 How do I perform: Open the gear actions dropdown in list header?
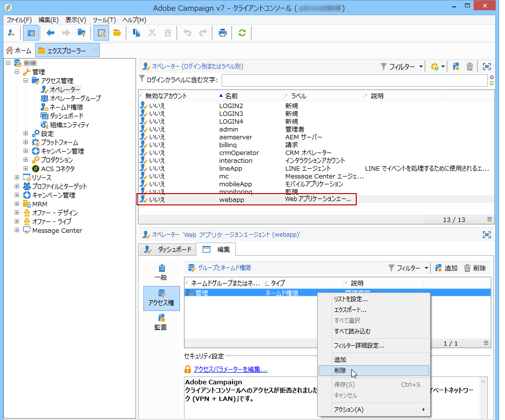[437, 66]
